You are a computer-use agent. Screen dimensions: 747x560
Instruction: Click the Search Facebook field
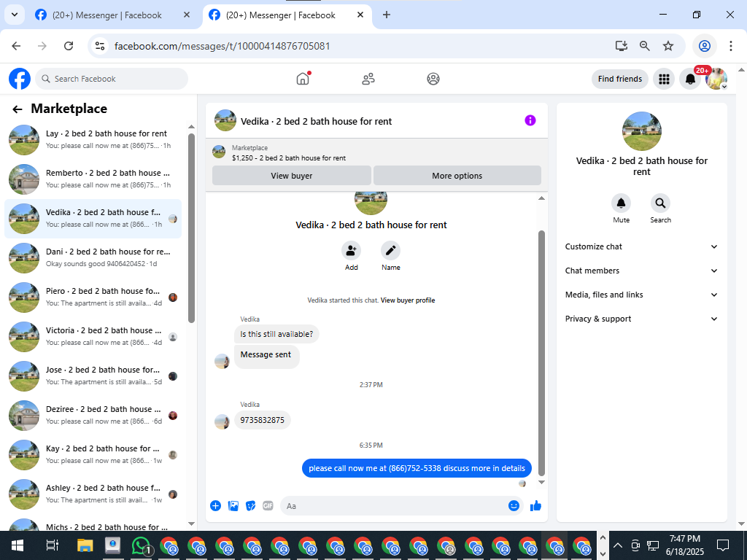coord(112,79)
